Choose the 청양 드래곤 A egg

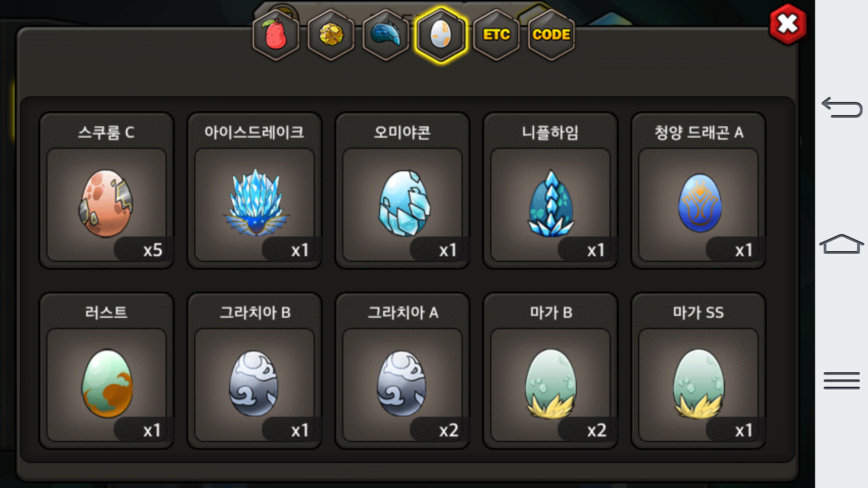pos(698,191)
